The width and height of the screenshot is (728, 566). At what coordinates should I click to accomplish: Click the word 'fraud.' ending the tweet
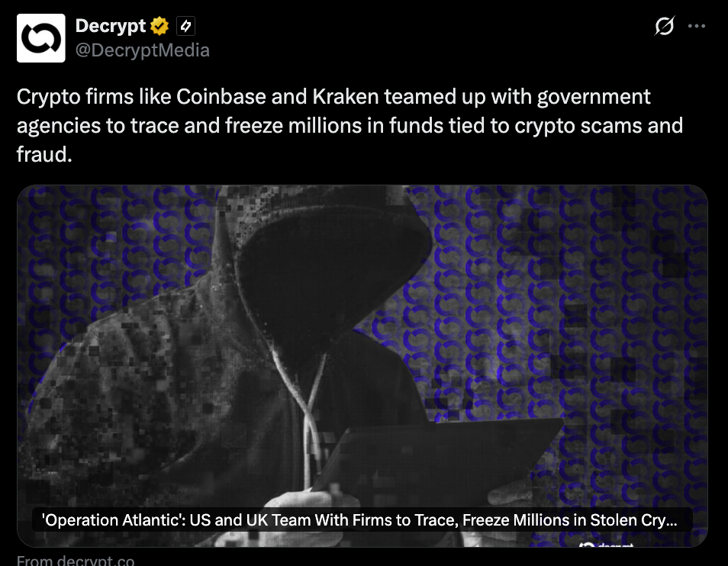pos(44,155)
